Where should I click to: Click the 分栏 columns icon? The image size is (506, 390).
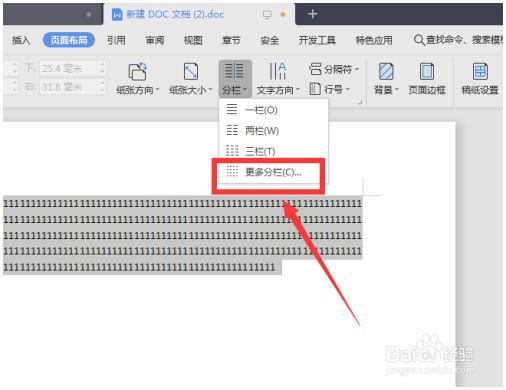234,71
